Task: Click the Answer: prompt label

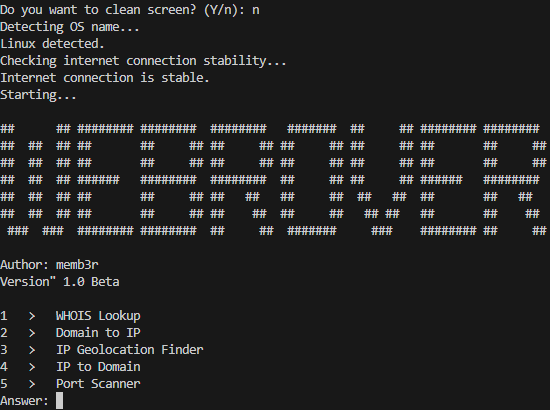Action: (x=24, y=401)
